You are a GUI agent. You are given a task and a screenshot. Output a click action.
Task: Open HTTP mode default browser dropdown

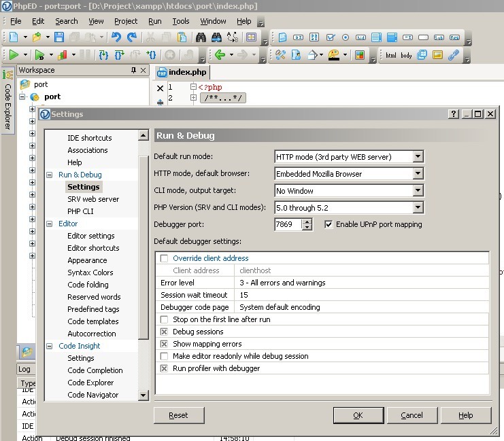pos(418,174)
